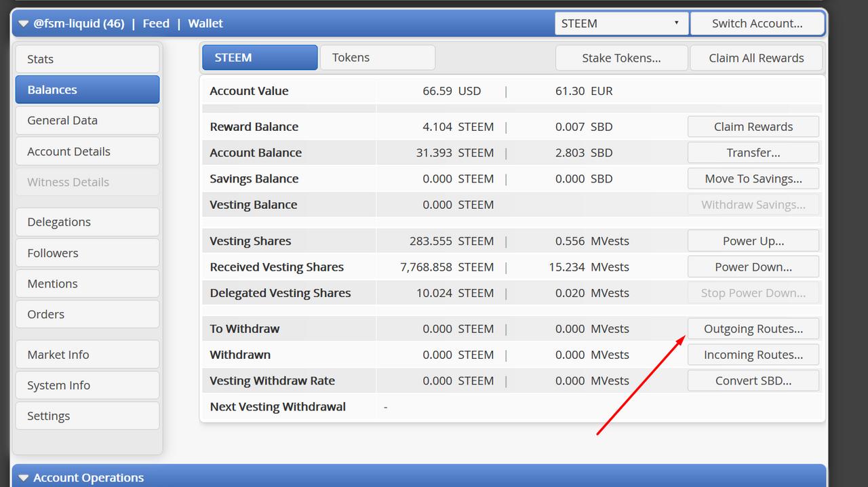Open the Outgoing Routes dialog
868x487 pixels.
click(x=753, y=329)
